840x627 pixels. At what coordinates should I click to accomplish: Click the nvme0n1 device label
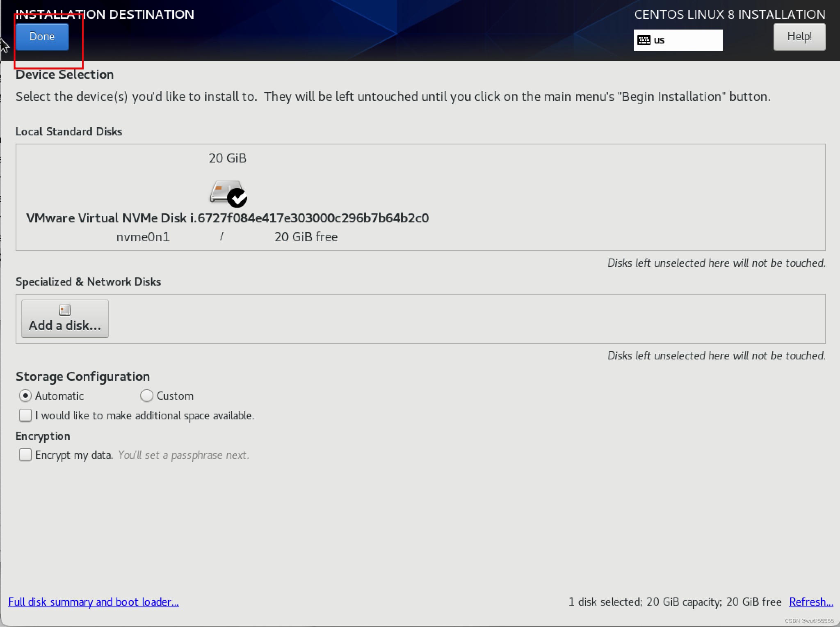coord(143,237)
